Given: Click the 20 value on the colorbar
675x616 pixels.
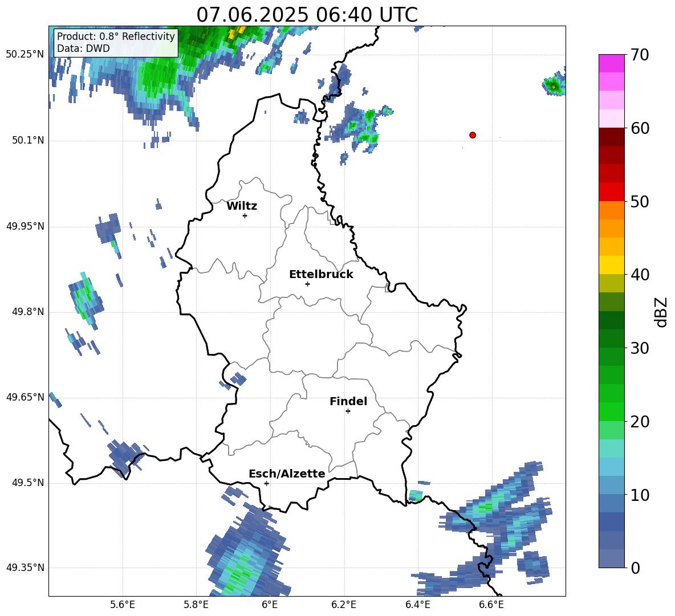Looking at the screenshot, I should point(640,422).
